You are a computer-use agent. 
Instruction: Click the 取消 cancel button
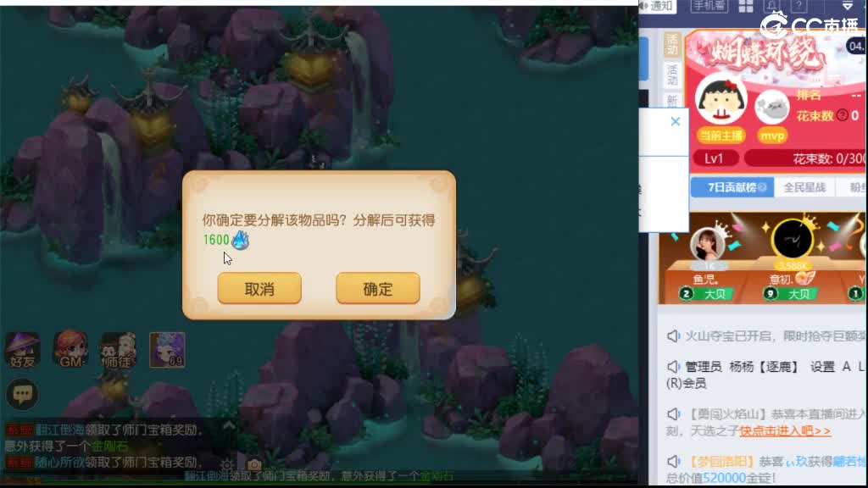click(x=259, y=288)
